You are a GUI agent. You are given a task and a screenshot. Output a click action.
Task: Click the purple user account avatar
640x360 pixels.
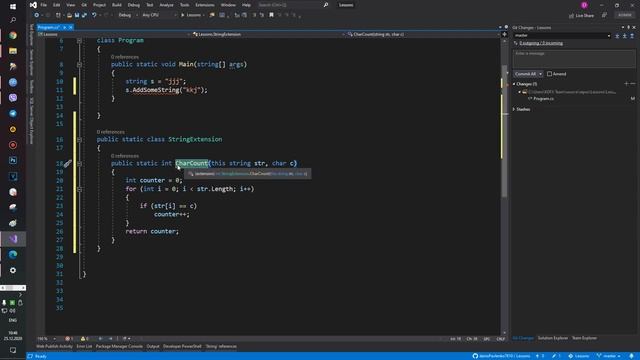[584, 5]
